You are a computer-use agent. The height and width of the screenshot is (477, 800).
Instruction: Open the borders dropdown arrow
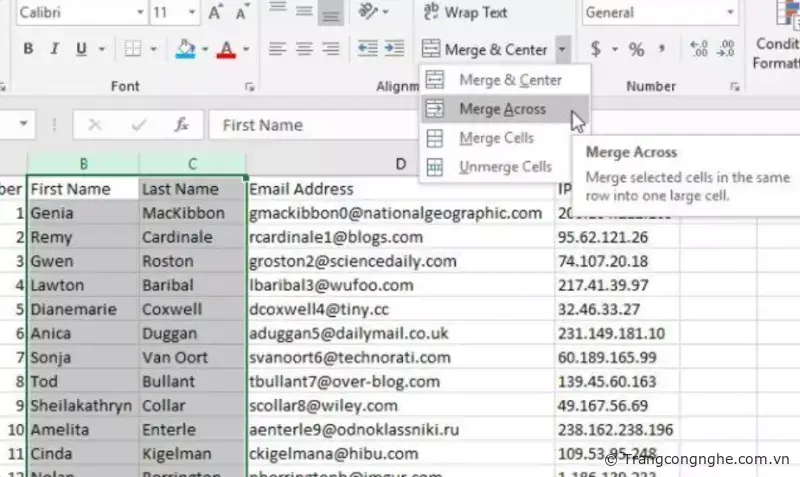pyautogui.click(x=153, y=49)
